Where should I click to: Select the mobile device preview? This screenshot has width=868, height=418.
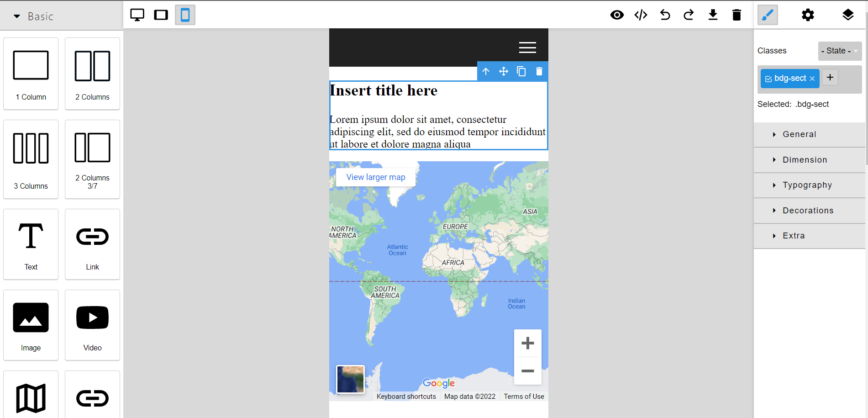[x=185, y=15]
